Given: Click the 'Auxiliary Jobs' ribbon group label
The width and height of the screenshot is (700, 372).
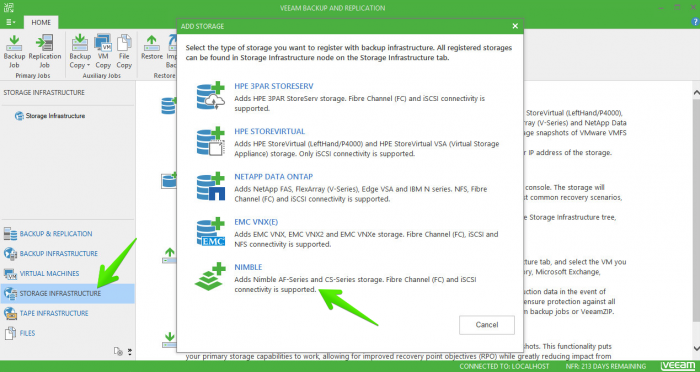Looking at the screenshot, I should click(x=101, y=75).
